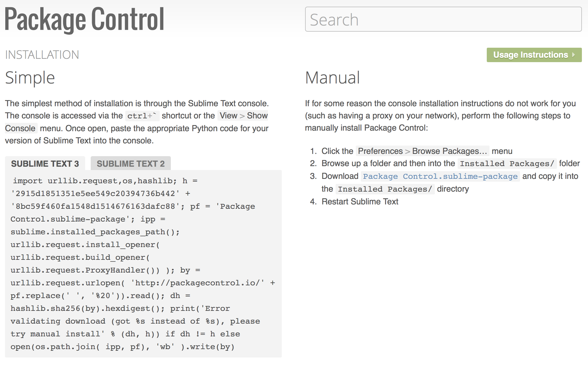Click the Simple heading
588x365 pixels.
[x=30, y=78]
